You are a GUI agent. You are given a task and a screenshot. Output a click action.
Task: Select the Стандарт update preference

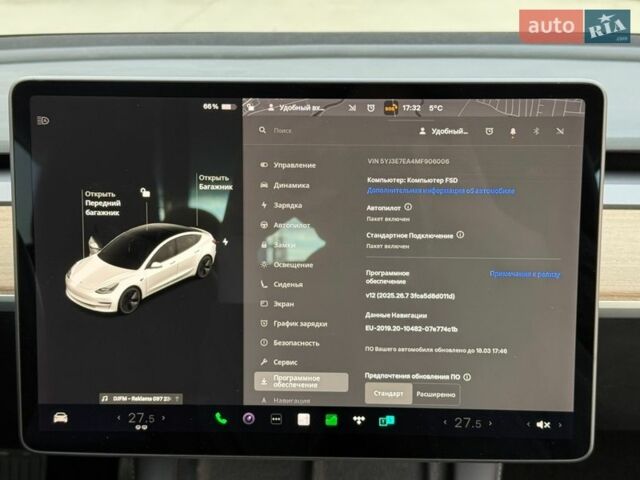tap(389, 394)
